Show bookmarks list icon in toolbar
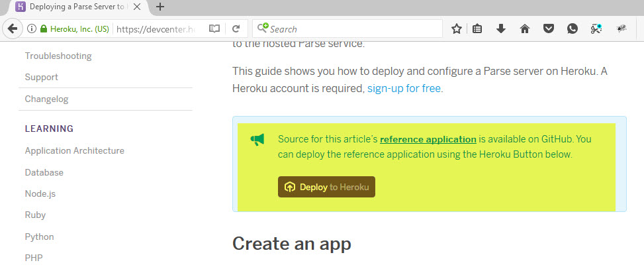644x267 pixels. click(477, 28)
